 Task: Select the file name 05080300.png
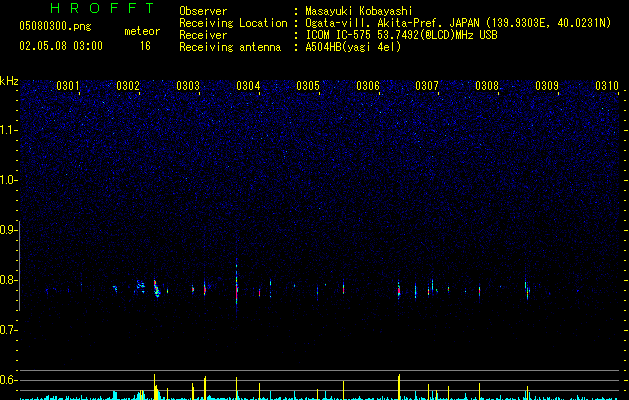pos(55,27)
